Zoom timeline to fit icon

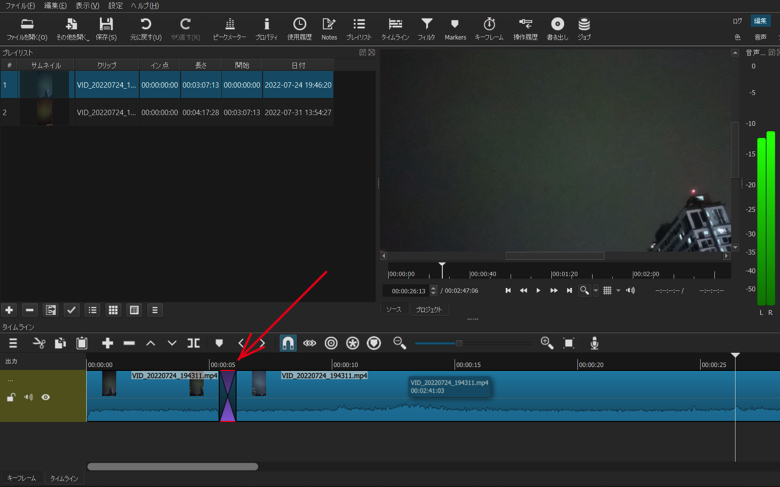point(569,343)
